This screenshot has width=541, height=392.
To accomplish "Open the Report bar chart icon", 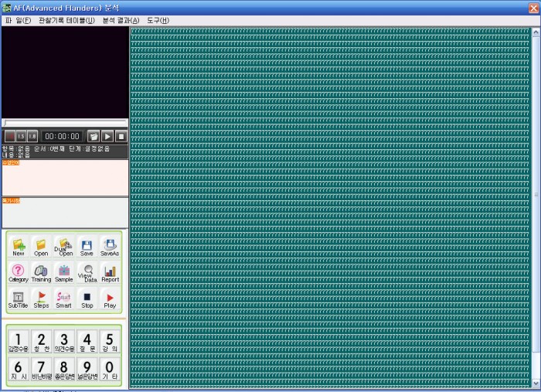I will coord(110,273).
